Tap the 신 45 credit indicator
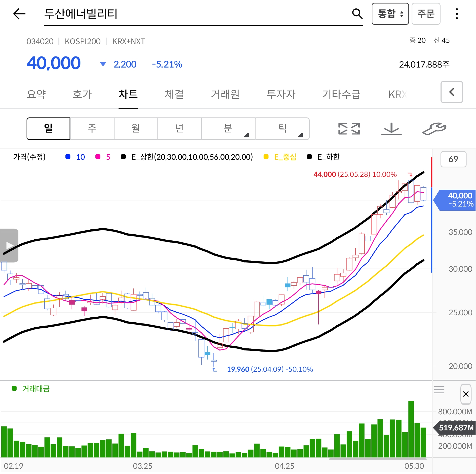Viewport: 476px width, 474px height. pyautogui.click(x=442, y=40)
